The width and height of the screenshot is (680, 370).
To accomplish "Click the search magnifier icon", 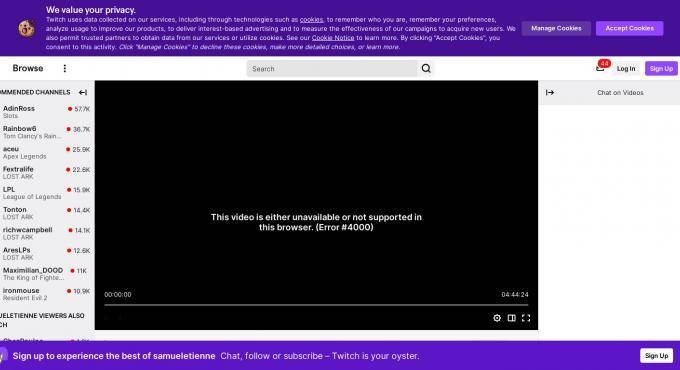I will [426, 69].
